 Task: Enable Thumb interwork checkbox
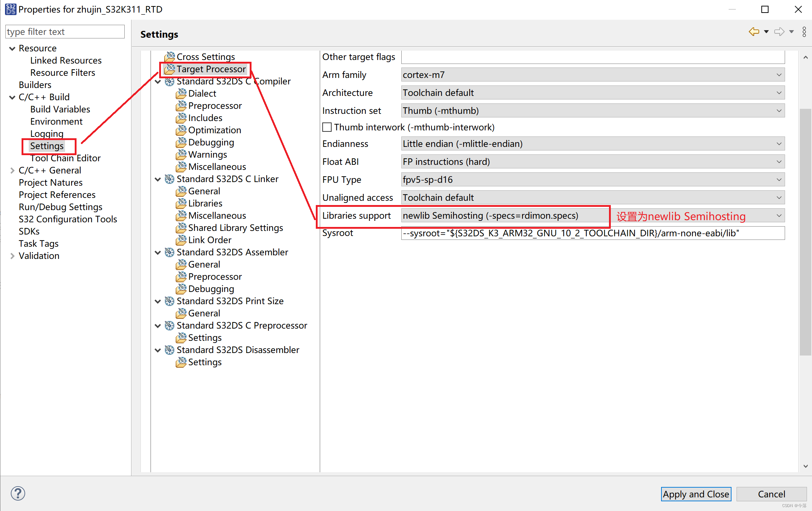click(327, 127)
